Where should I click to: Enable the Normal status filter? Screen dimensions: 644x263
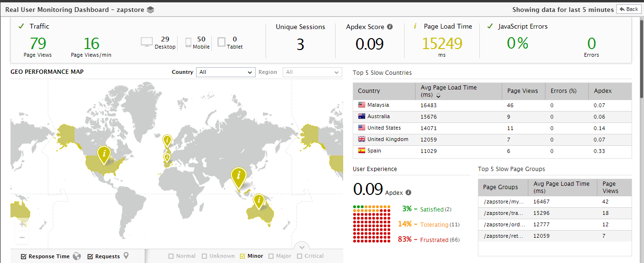click(171, 256)
